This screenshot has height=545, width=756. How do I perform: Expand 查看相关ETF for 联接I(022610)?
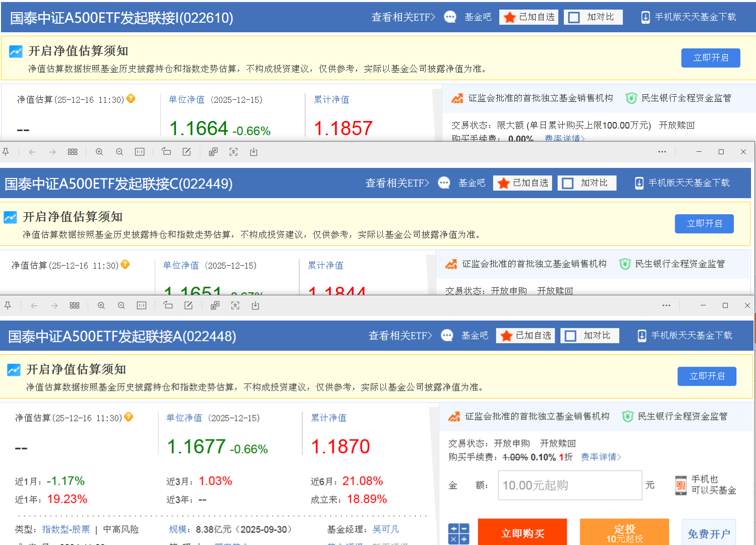(x=403, y=17)
